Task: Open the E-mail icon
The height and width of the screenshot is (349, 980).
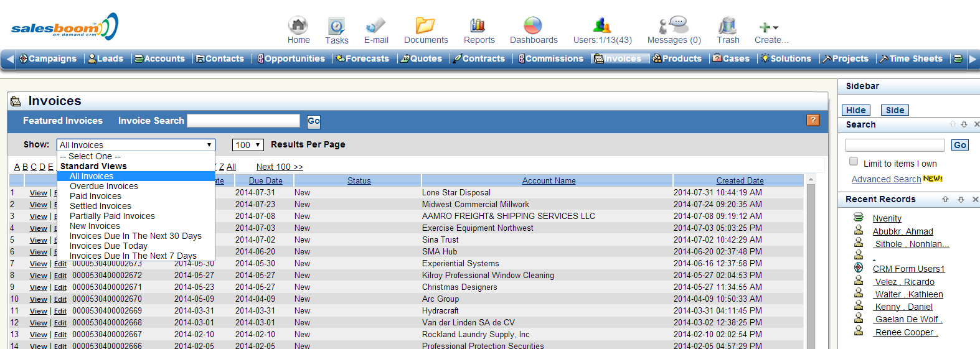Action: click(375, 26)
